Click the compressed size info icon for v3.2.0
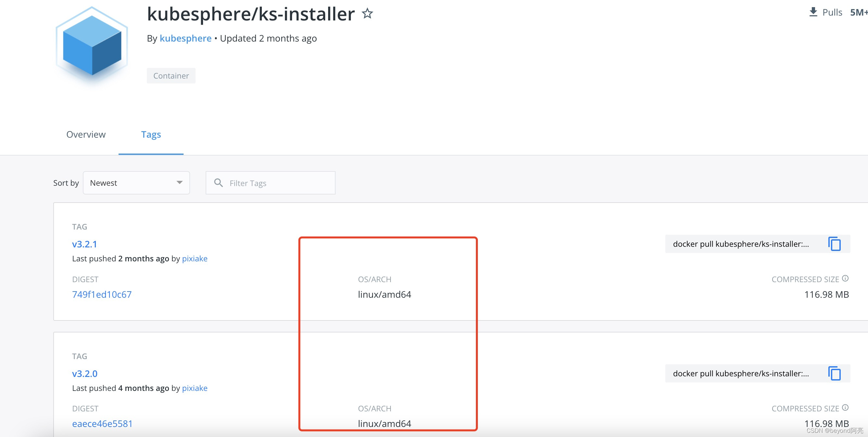This screenshot has height=437, width=868. pyautogui.click(x=845, y=408)
